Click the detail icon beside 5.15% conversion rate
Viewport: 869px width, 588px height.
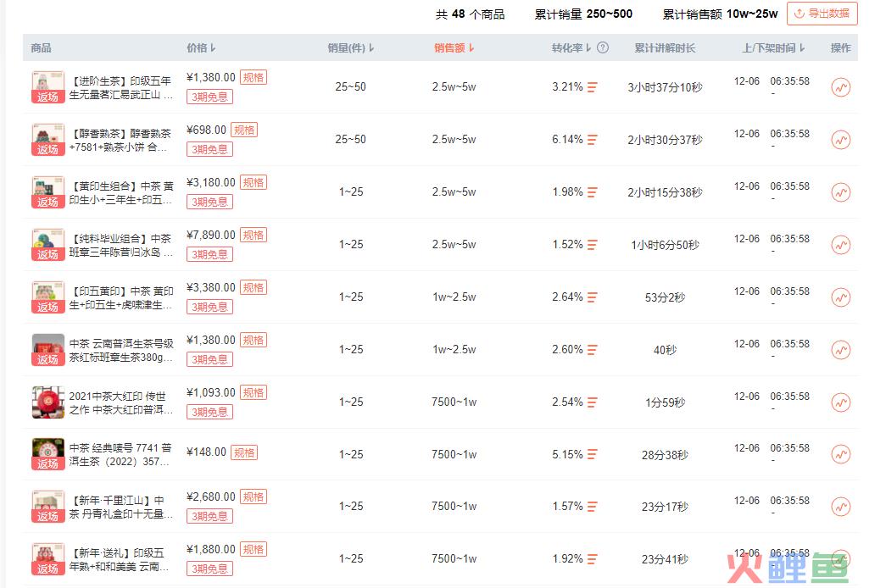[x=592, y=455]
